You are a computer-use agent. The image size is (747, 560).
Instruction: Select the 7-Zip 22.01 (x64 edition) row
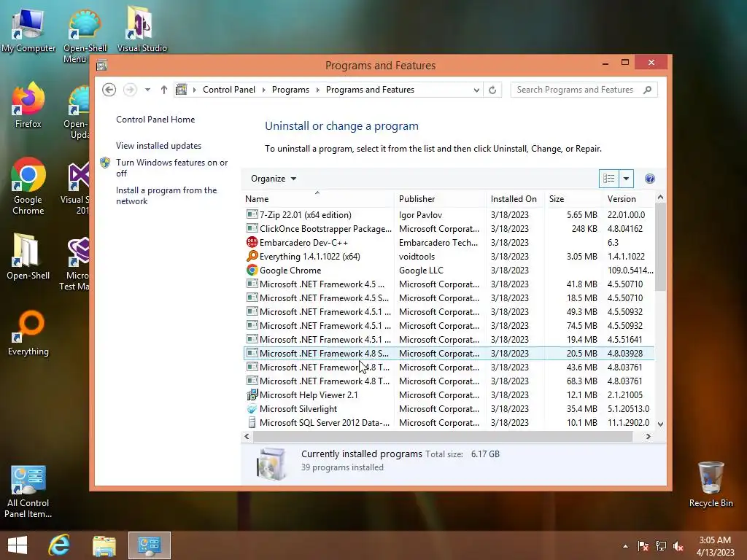(x=449, y=215)
